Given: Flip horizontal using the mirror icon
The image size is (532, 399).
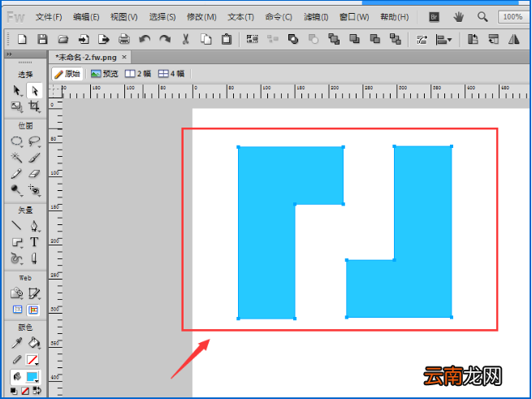Looking at the screenshot, I should point(514,39).
